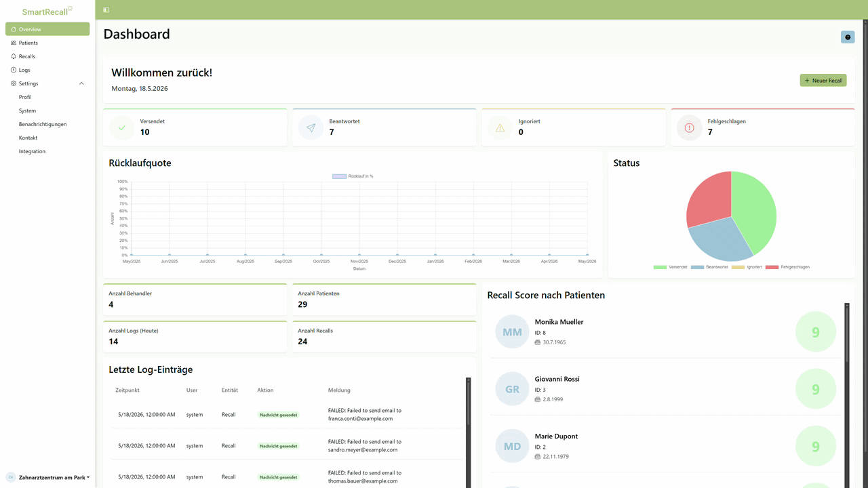Click the GR avatar of Giovanni Rossi
The height and width of the screenshot is (488, 868).
pyautogui.click(x=512, y=389)
